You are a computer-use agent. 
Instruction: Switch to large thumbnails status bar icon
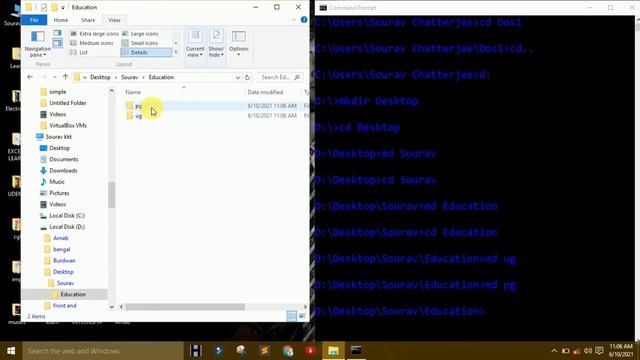point(302,316)
